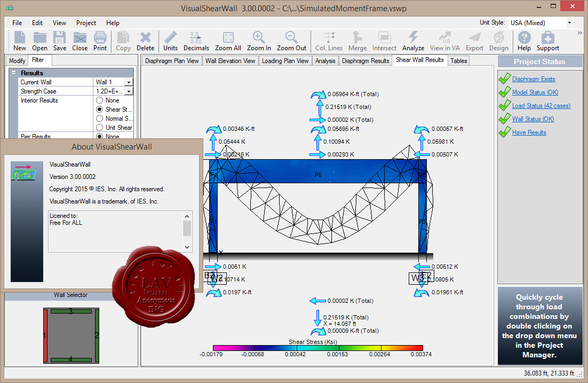Open the View menu
Screen dimensions: 588x383
(59, 23)
